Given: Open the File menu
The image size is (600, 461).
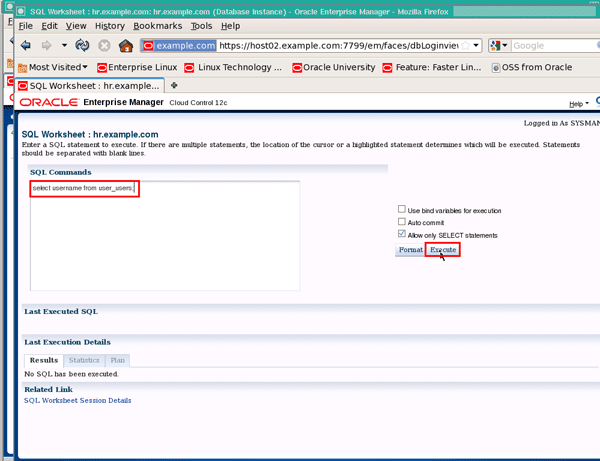Looking at the screenshot, I should tap(26, 26).
